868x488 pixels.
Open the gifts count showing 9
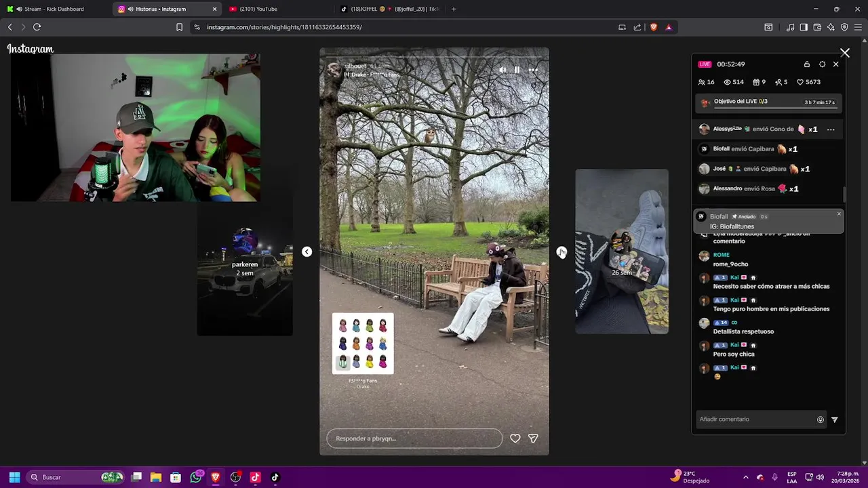click(x=759, y=82)
